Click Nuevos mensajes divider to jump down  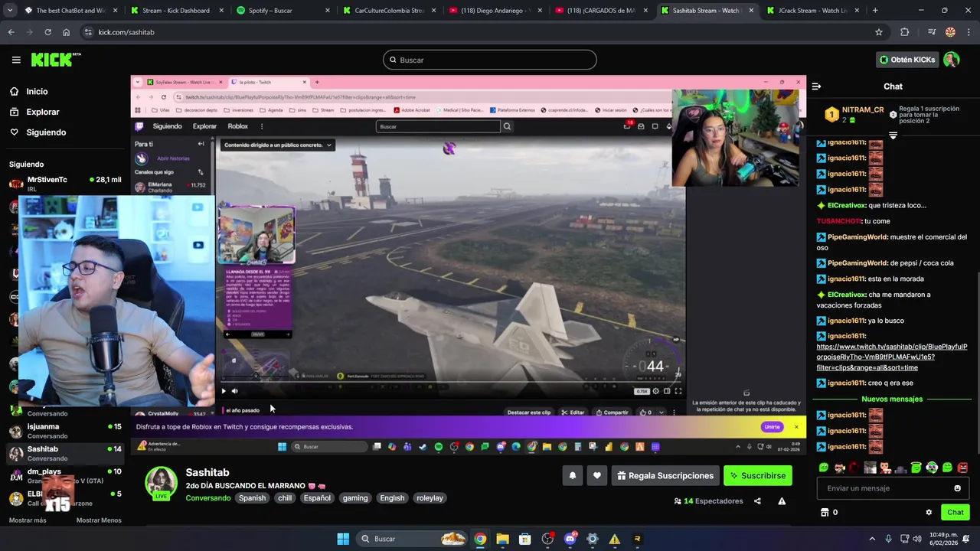(892, 399)
